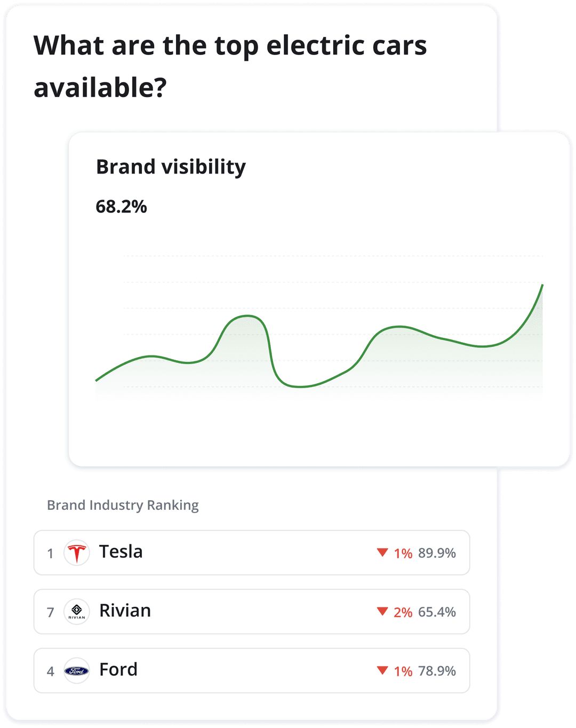Select the Rivian brand name
576x728 pixels.
coord(125,611)
